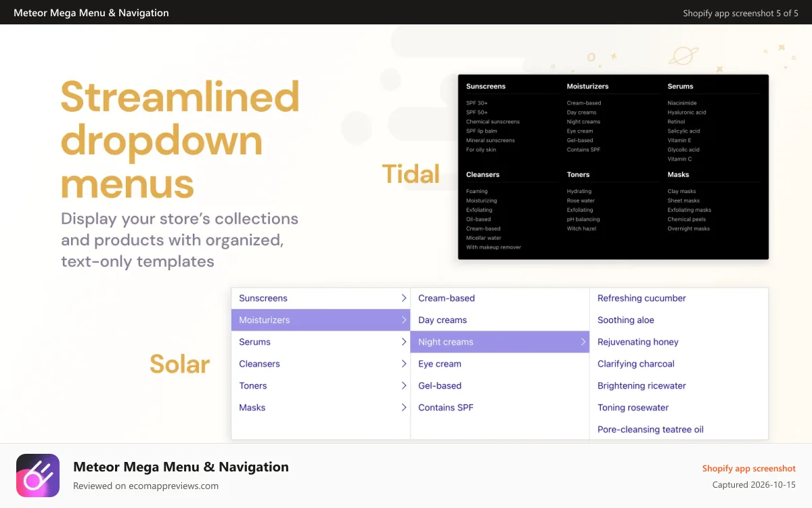Screen dimensions: 812x508
Task: Expand the Masks chevron in Solar menu
Action: [403, 408]
